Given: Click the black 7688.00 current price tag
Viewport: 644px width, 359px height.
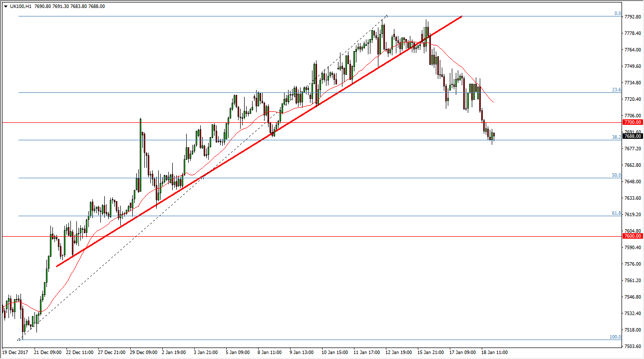Looking at the screenshot, I should pyautogui.click(x=632, y=136).
